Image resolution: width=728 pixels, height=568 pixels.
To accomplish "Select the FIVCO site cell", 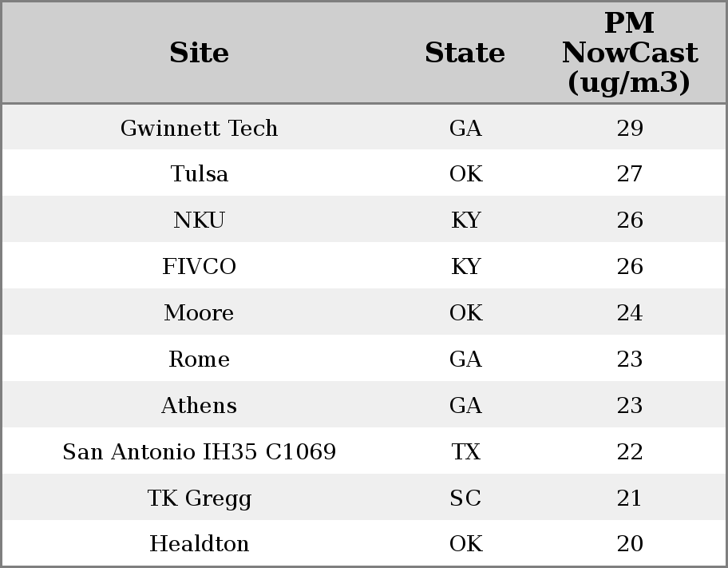I will click(199, 266).
